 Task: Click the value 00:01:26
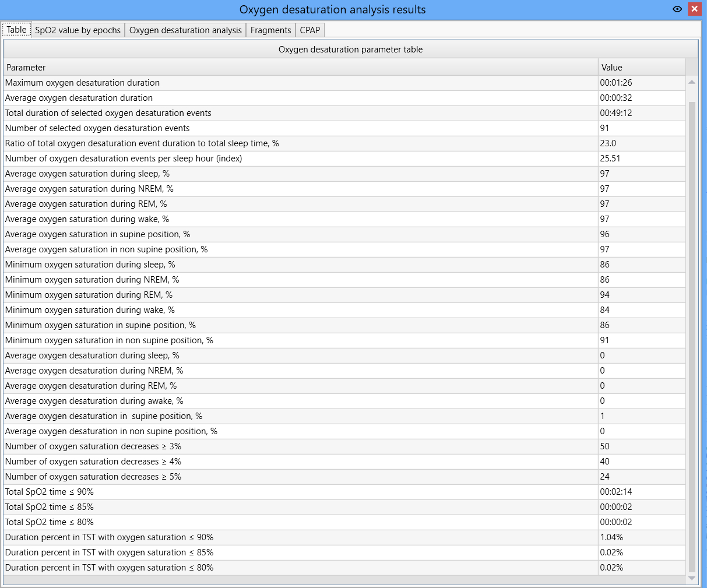pyautogui.click(x=616, y=83)
